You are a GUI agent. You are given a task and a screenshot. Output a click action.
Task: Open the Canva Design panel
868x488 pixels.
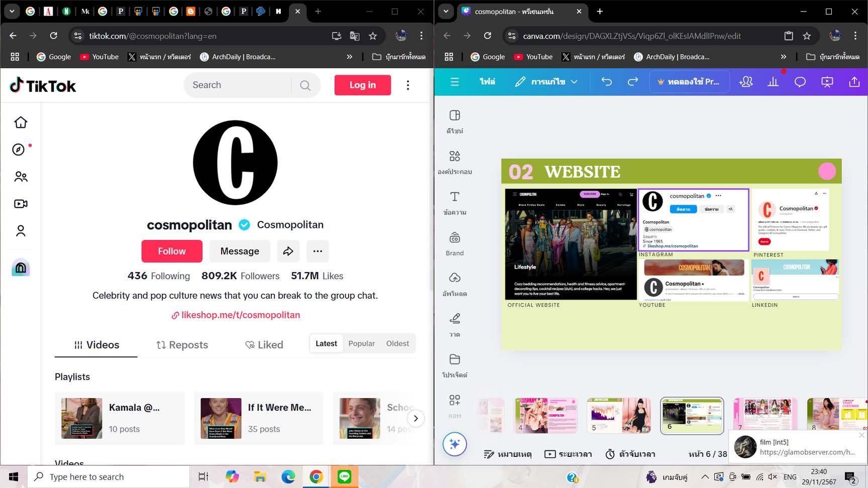(455, 121)
